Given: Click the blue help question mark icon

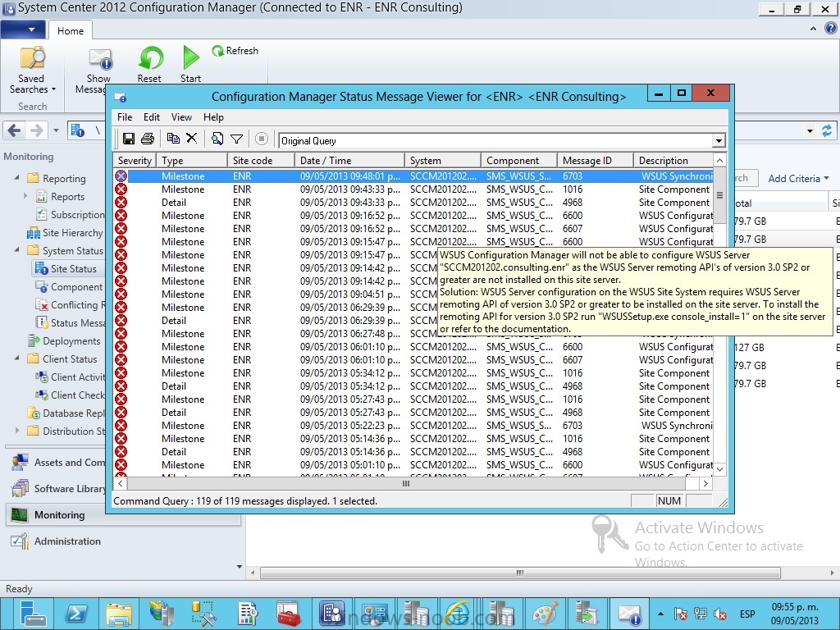Looking at the screenshot, I should point(830,29).
